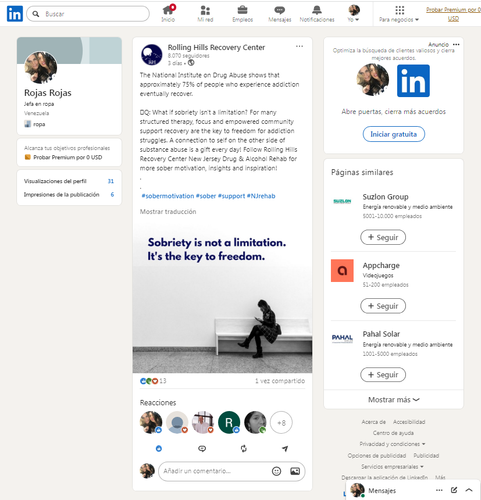Click Probar Premium por 0 USD in sidebar
Viewport: 481px width, 500px height.
point(63,157)
